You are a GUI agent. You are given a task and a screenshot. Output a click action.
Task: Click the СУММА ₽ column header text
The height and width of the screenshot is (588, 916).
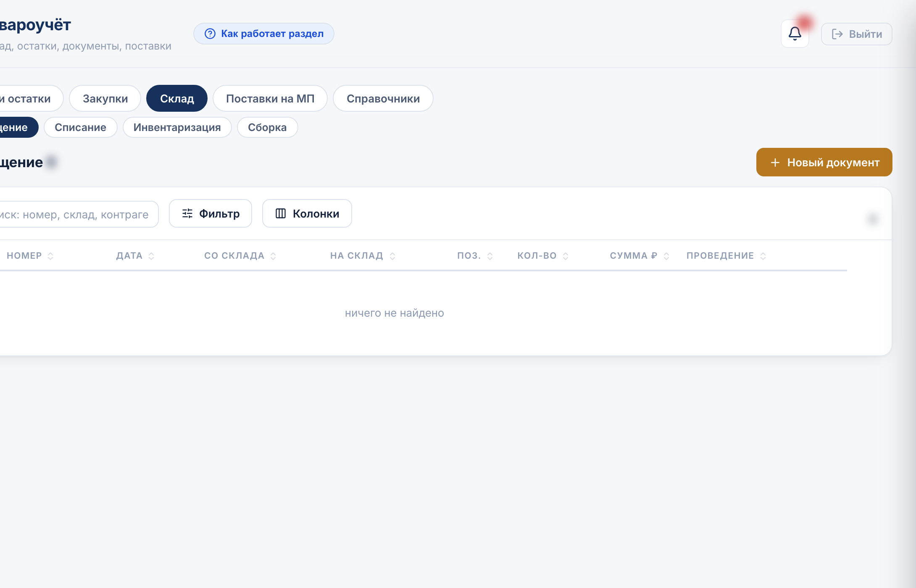[x=634, y=256]
